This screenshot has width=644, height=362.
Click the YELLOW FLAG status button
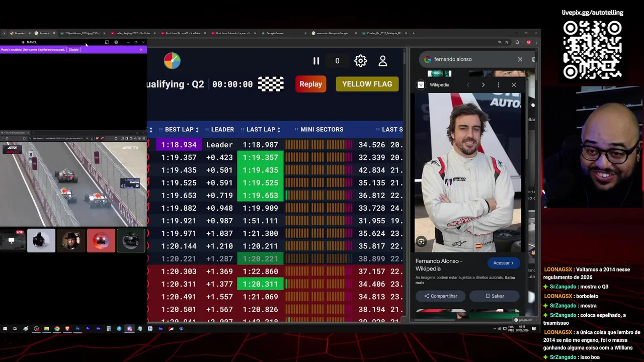367,84
